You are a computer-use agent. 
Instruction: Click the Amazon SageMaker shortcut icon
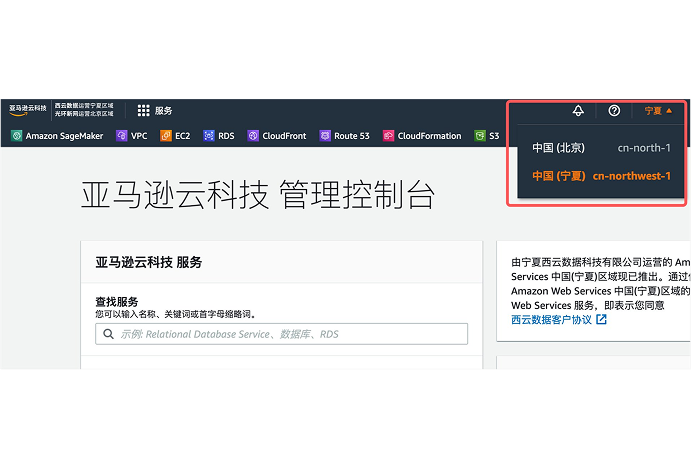click(17, 136)
